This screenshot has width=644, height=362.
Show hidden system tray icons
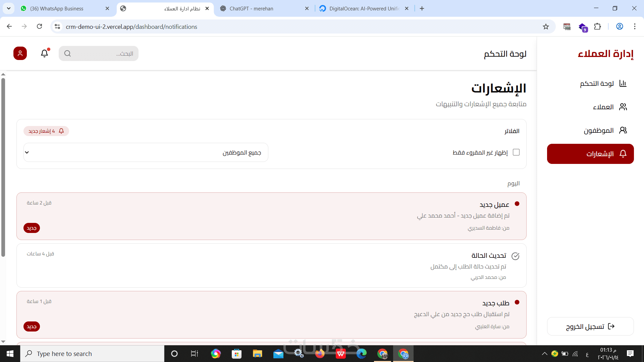tap(544, 354)
